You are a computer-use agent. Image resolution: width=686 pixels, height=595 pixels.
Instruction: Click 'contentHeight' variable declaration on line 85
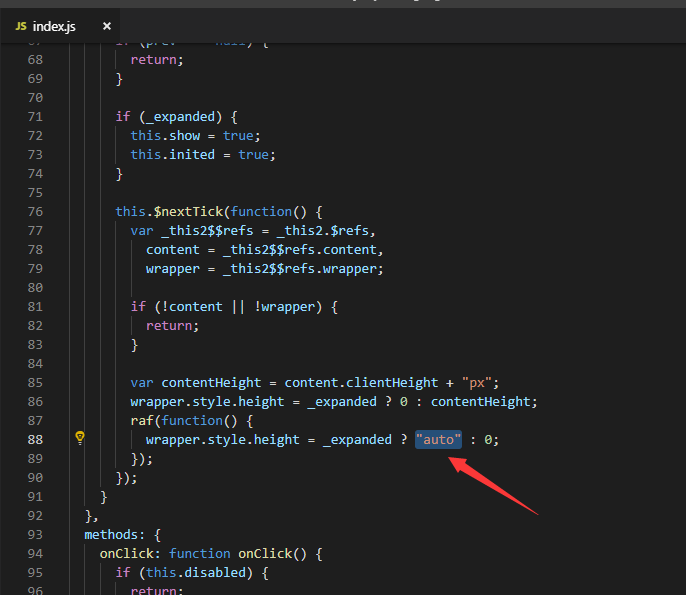[211, 382]
